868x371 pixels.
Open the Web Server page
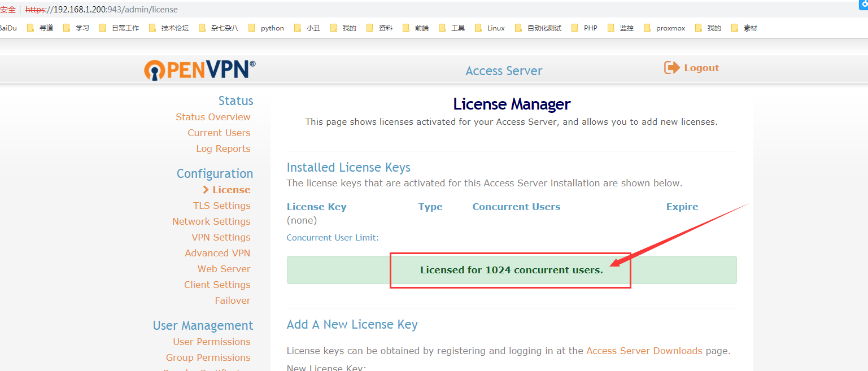[x=224, y=269]
